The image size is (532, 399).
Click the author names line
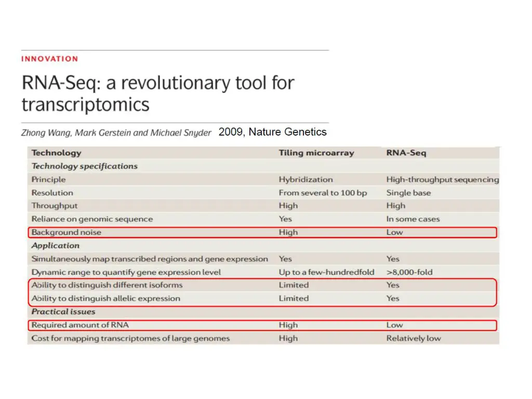point(116,132)
